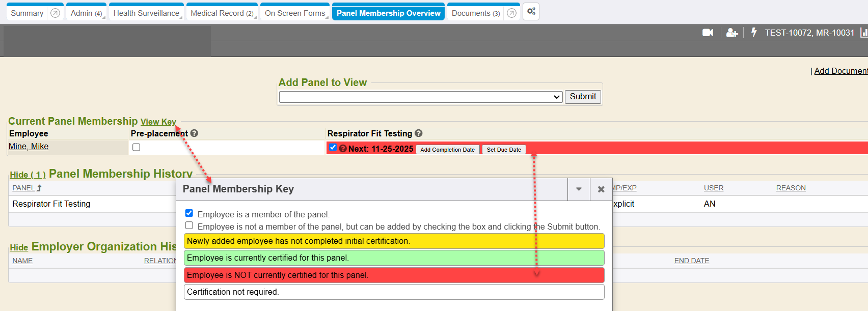Uncheck the Respirator Fit Testing membership checkbox
868x311 pixels.
pyautogui.click(x=333, y=148)
